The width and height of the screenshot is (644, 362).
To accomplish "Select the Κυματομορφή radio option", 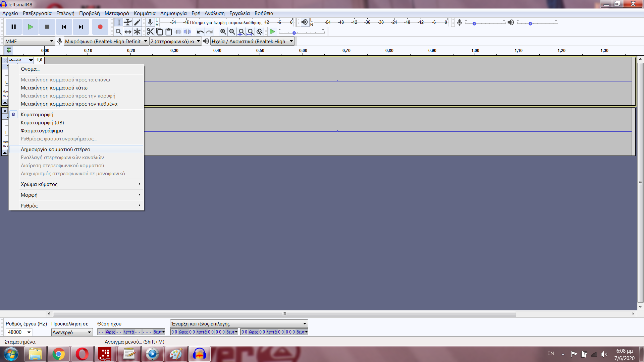I will [37, 115].
